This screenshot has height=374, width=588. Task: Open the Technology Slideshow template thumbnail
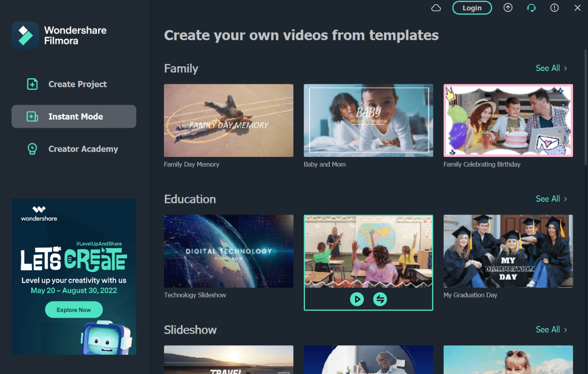point(228,251)
